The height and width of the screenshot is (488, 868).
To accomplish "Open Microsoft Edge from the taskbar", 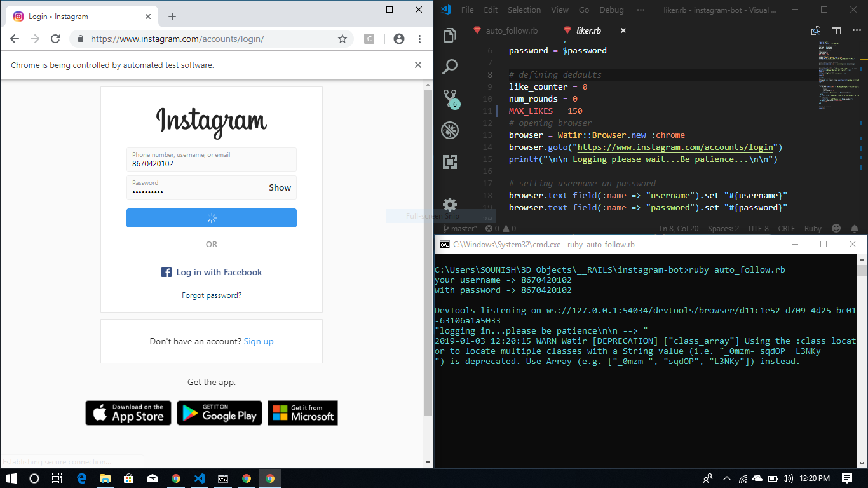I will pos(81,478).
